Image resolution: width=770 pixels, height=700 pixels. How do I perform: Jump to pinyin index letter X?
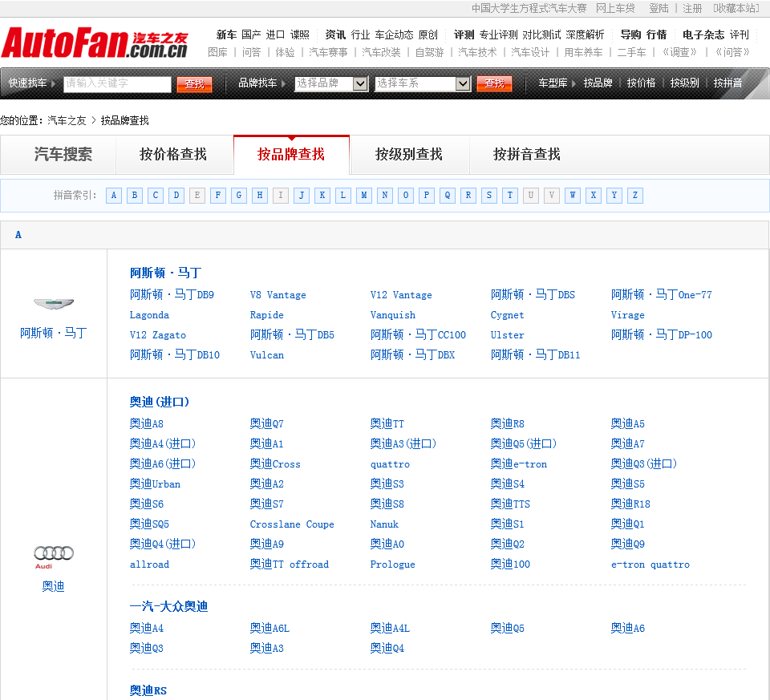[594, 196]
